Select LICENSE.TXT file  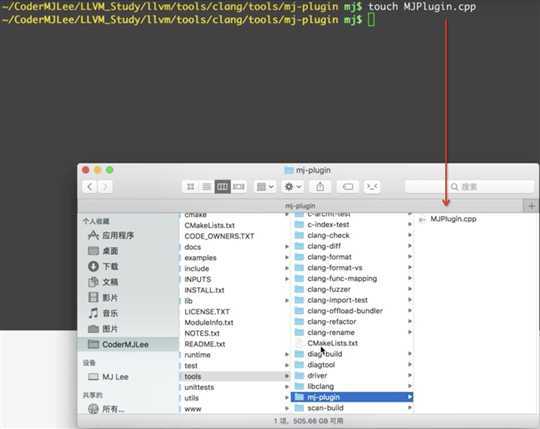[x=207, y=312]
